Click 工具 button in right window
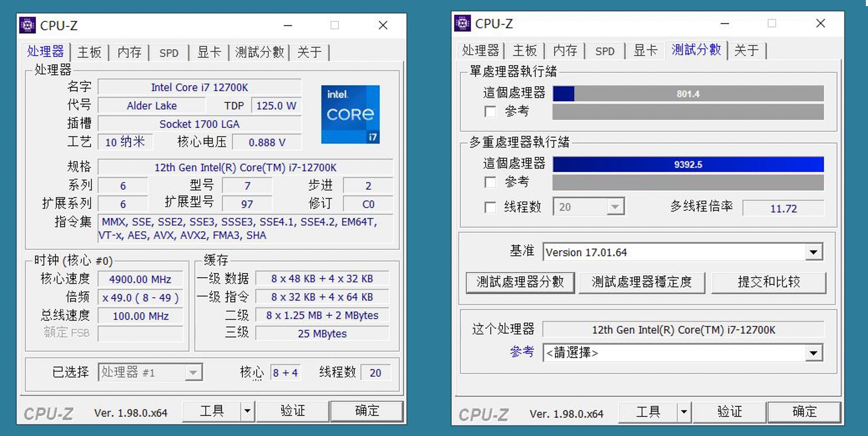Image resolution: width=868 pixels, height=436 pixels. click(648, 412)
